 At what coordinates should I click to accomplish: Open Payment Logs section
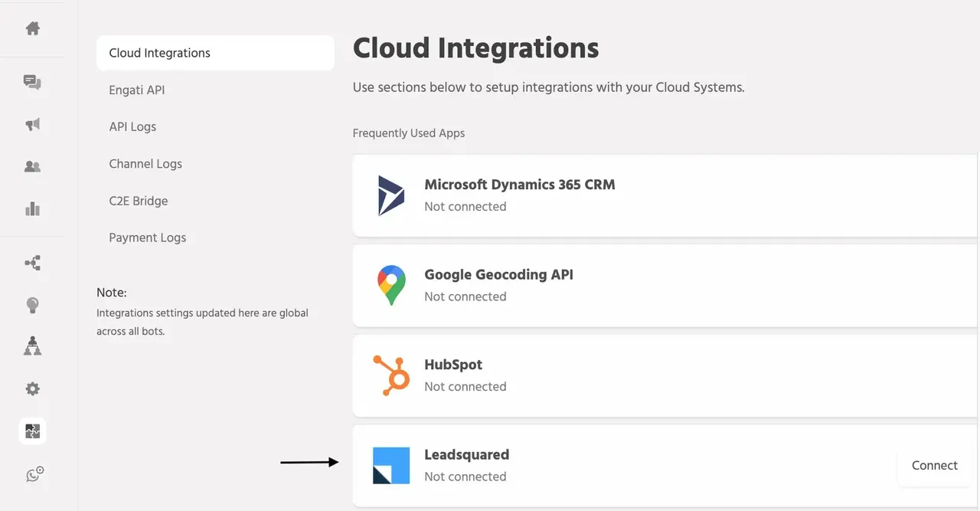[148, 237]
